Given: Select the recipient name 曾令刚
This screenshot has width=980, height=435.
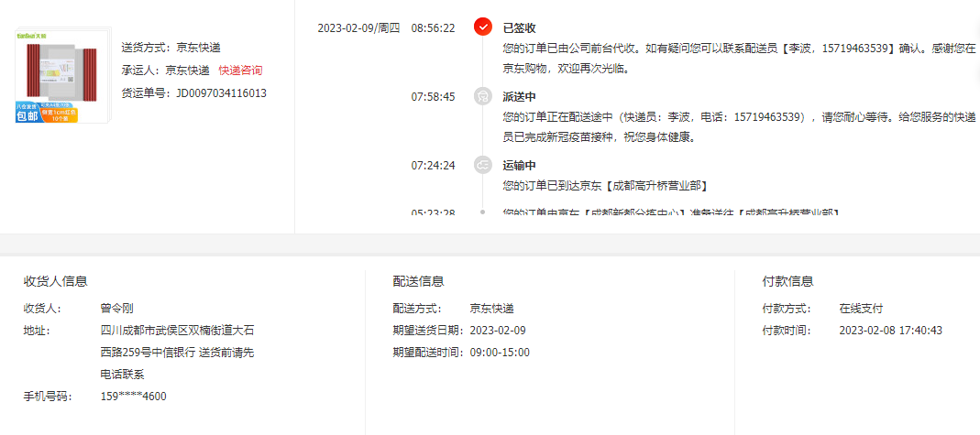Looking at the screenshot, I should click(x=116, y=309).
